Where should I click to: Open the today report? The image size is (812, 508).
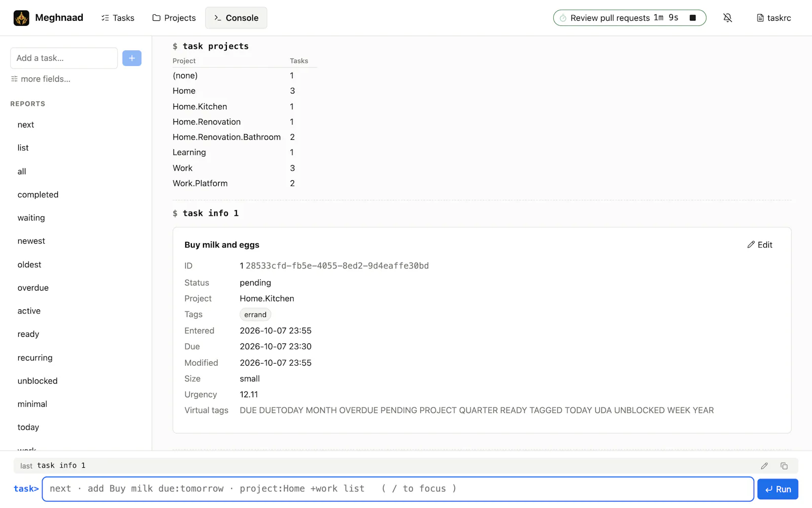(x=28, y=427)
